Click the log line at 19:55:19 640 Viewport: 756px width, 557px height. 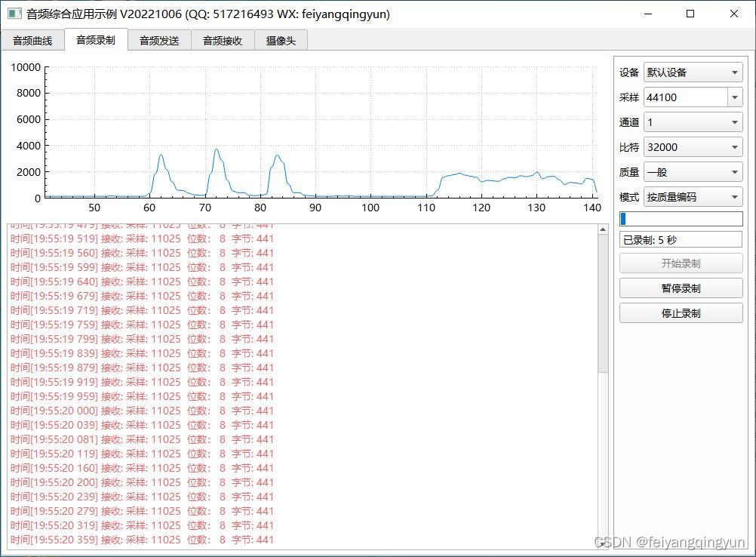pos(143,282)
